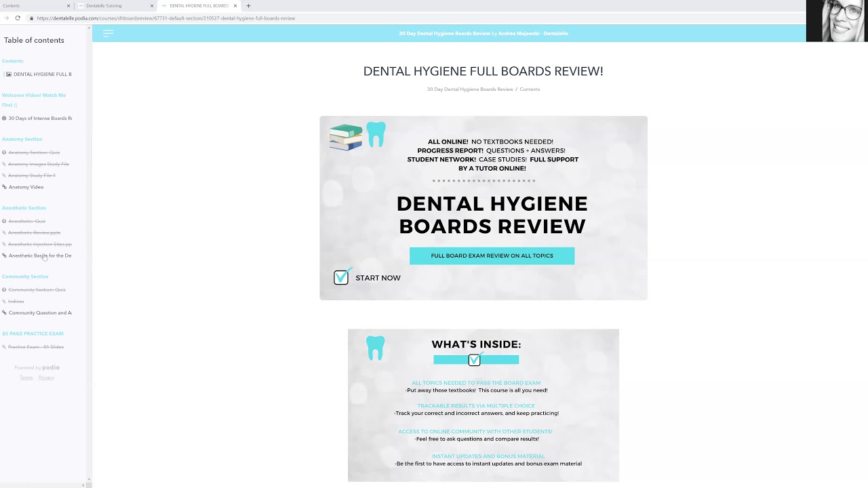Open the Community Section: Quiz item

click(37, 289)
